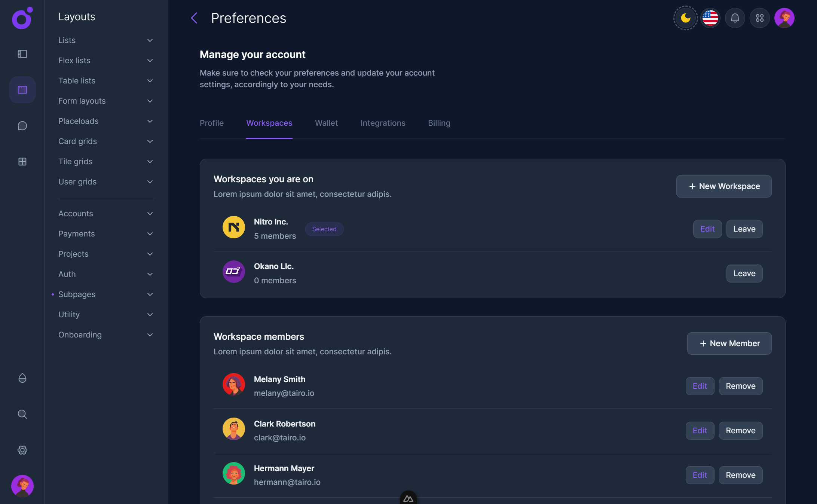Open the chat bubble icon in sidebar
The width and height of the screenshot is (817, 504).
point(22,126)
